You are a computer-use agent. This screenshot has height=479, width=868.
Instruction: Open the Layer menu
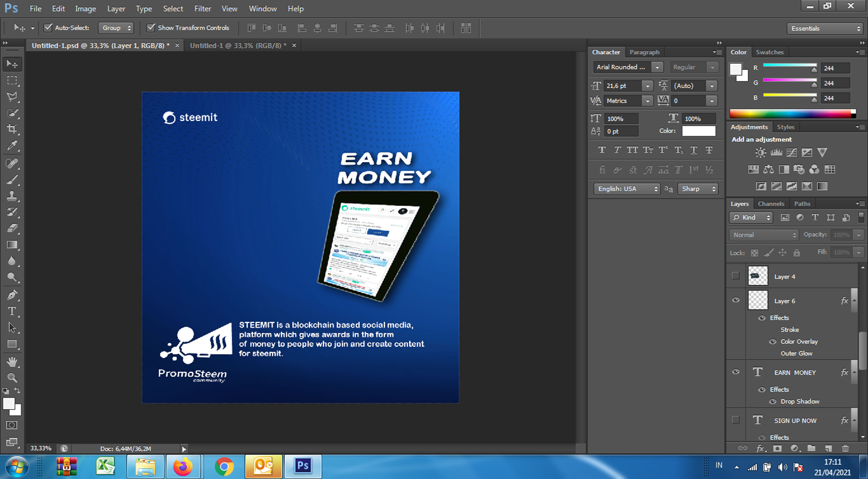tap(116, 9)
